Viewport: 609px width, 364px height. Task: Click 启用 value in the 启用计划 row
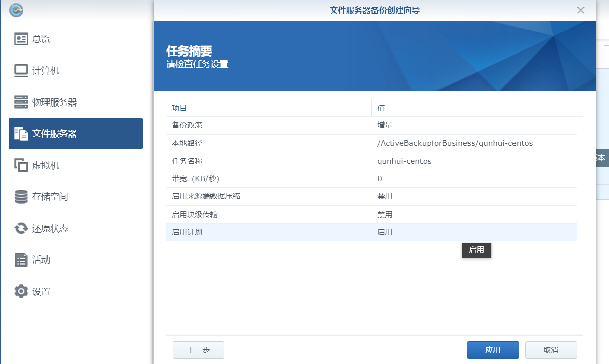(385, 232)
